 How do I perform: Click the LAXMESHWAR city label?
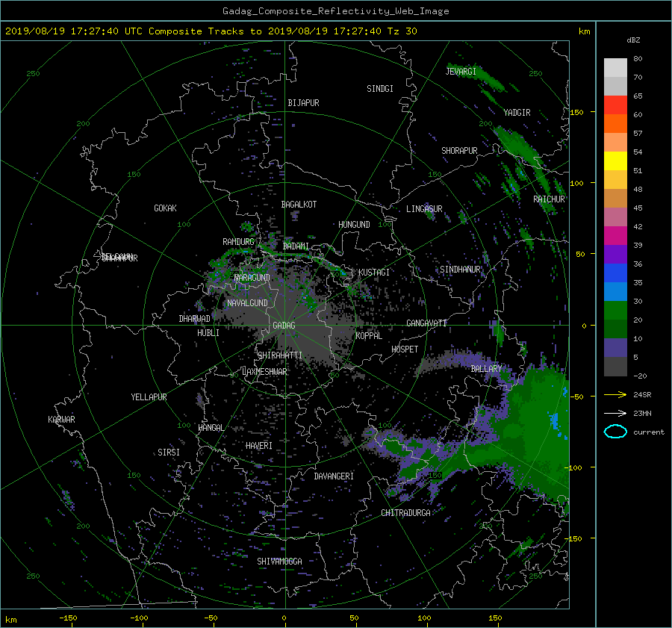point(264,372)
